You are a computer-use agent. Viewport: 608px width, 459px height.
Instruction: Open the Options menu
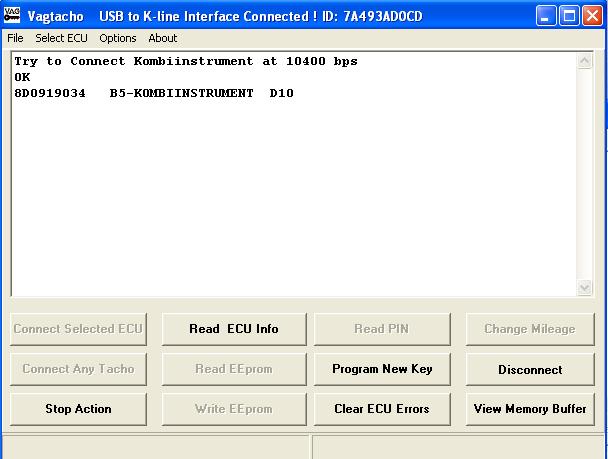pos(118,38)
